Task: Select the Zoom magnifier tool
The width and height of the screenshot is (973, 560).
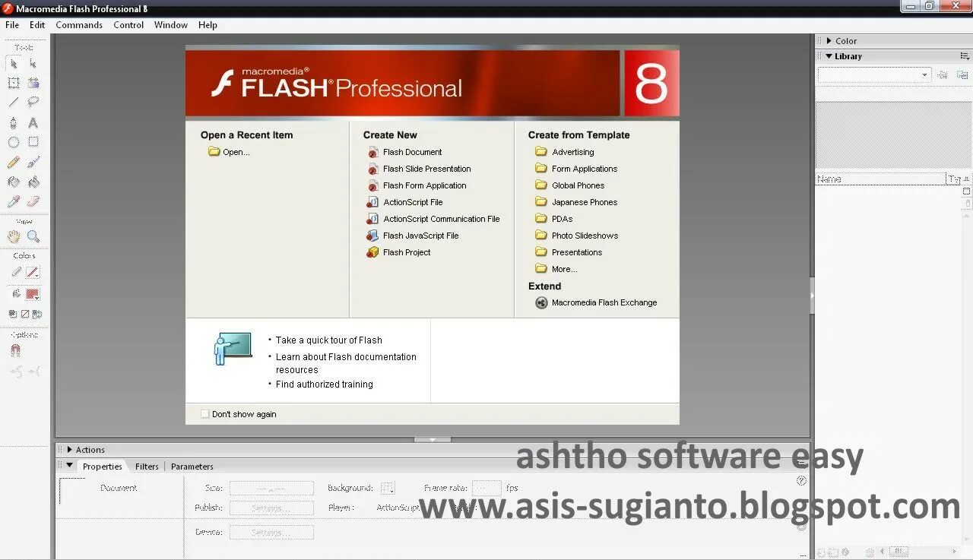Action: point(33,236)
